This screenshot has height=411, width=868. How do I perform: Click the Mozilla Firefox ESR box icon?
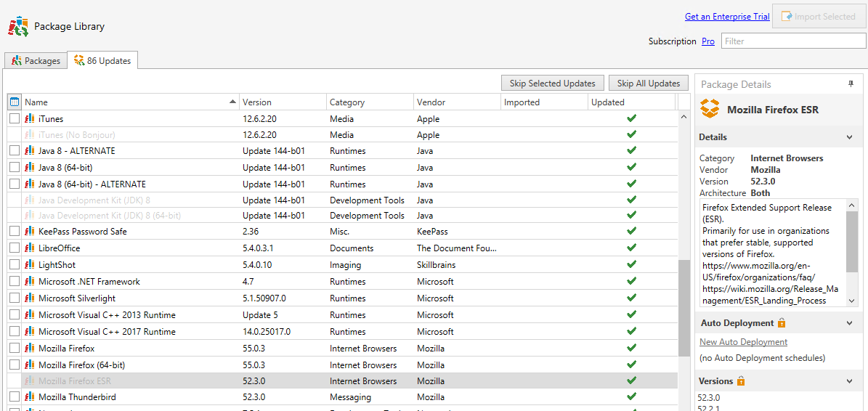click(x=710, y=110)
